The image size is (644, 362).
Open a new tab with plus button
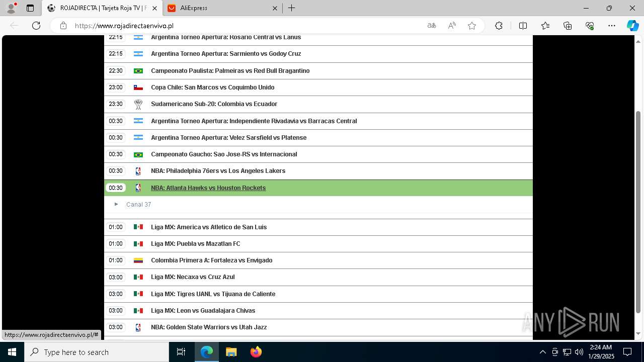[291, 8]
